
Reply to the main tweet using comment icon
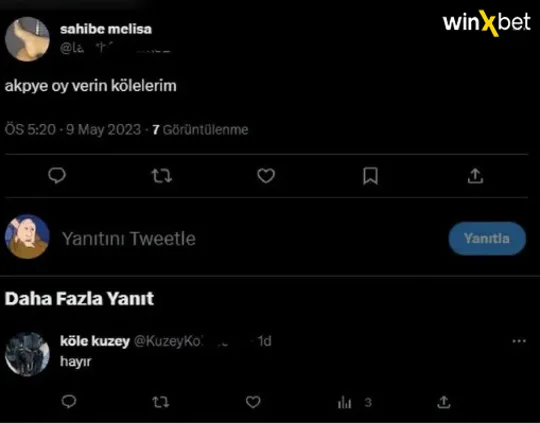click(57, 176)
